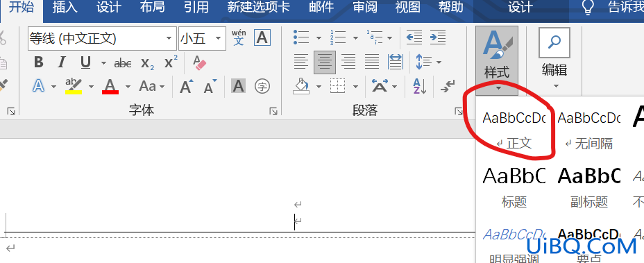Increase font size
Viewport: 644px width, 263px height.
point(187,86)
